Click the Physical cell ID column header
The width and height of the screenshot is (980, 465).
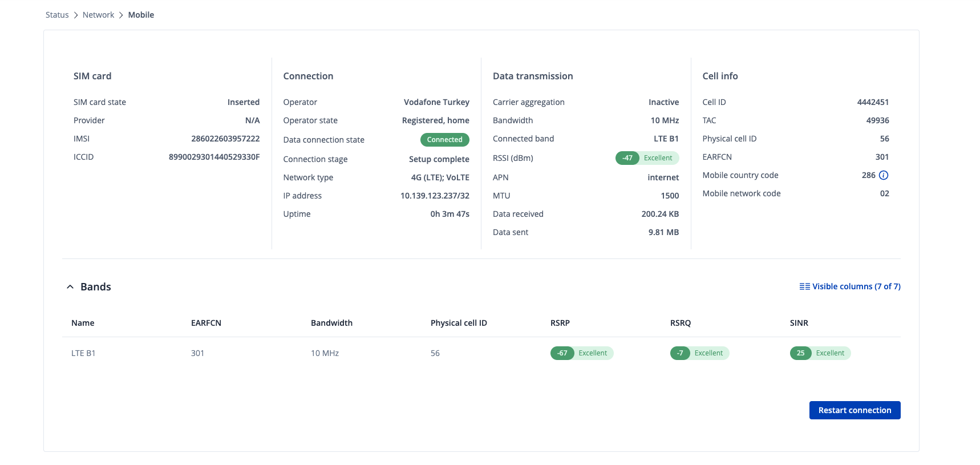[459, 323]
